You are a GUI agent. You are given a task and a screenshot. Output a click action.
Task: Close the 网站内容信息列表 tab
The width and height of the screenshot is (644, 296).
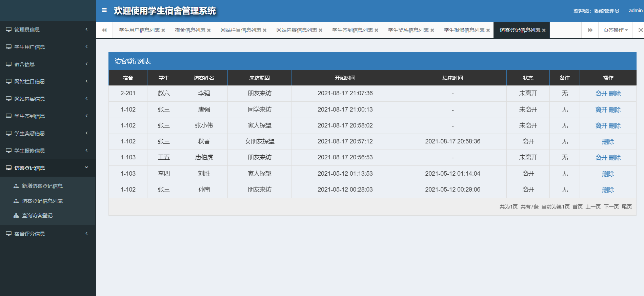click(x=321, y=30)
